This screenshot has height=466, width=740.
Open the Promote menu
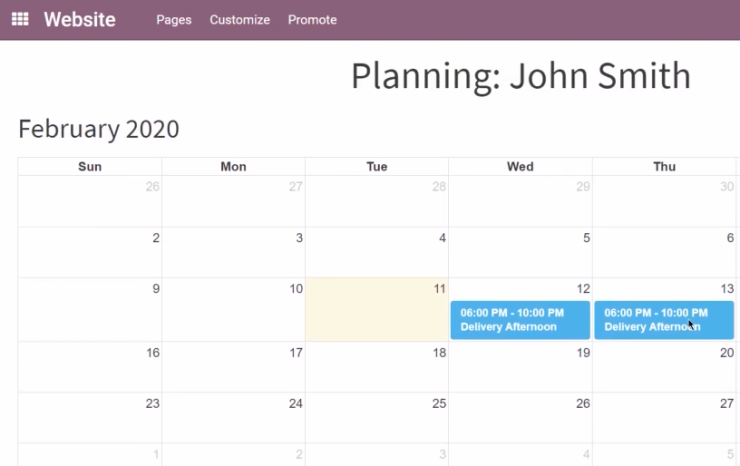point(312,20)
